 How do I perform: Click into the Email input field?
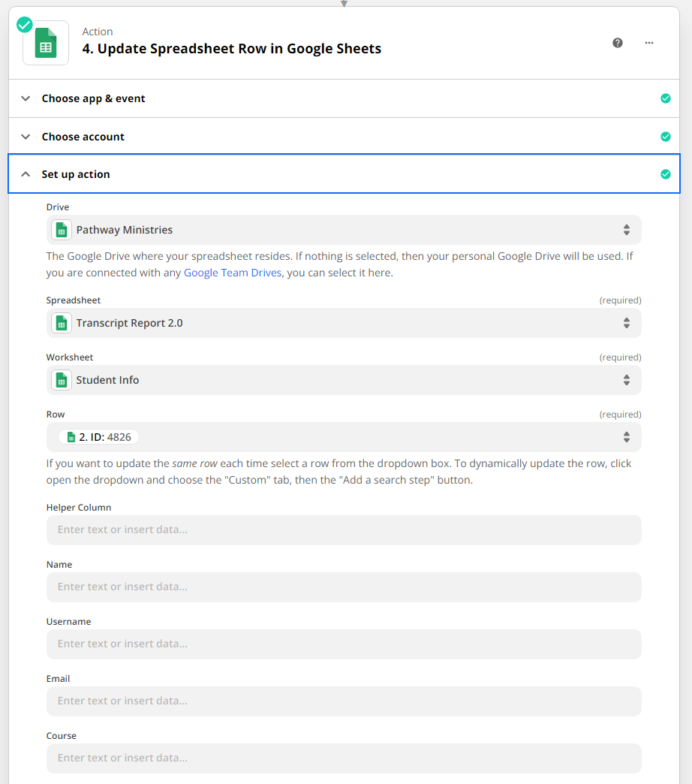344,701
